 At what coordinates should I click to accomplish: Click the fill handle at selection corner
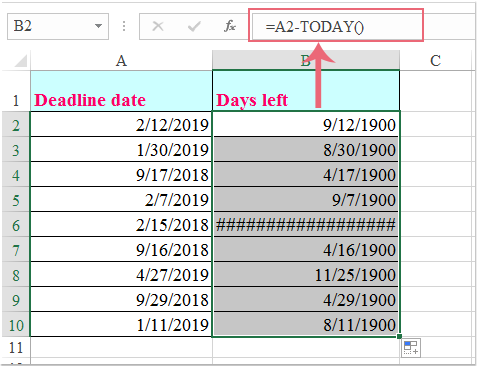click(399, 337)
